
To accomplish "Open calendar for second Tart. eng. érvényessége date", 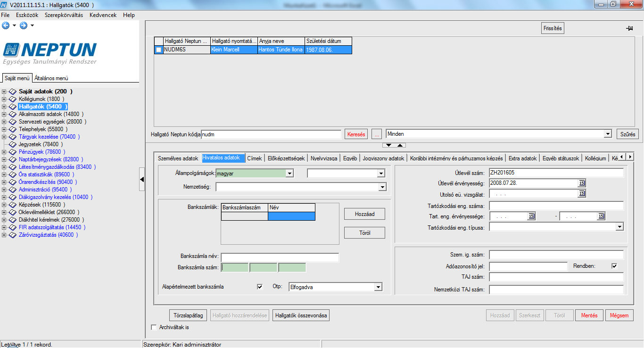I will point(601,216).
